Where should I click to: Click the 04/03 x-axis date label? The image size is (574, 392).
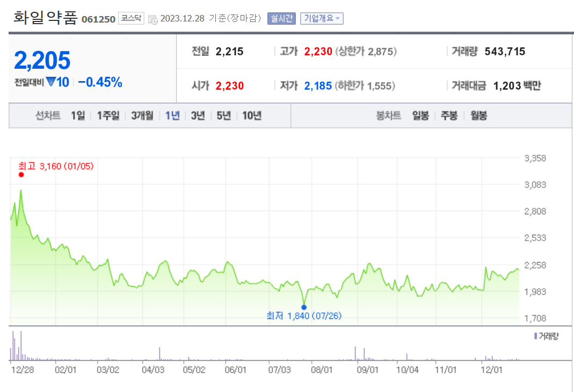point(153,369)
